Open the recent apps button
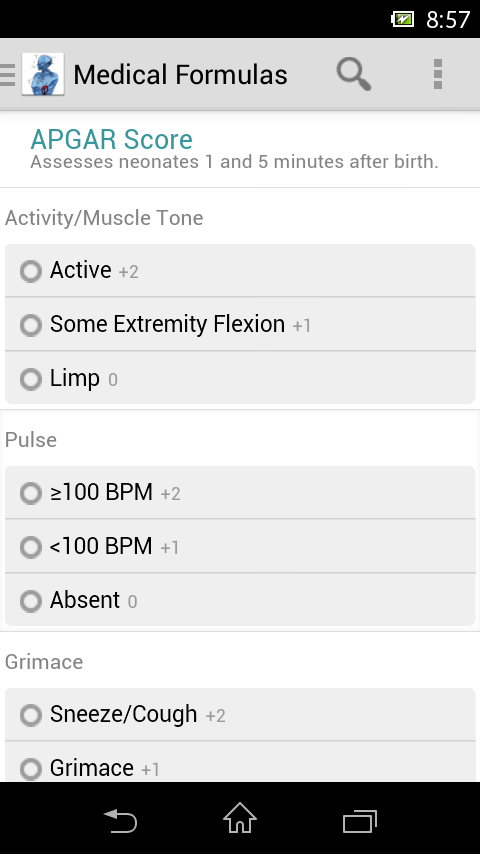The height and width of the screenshot is (854, 480). pyautogui.click(x=360, y=821)
